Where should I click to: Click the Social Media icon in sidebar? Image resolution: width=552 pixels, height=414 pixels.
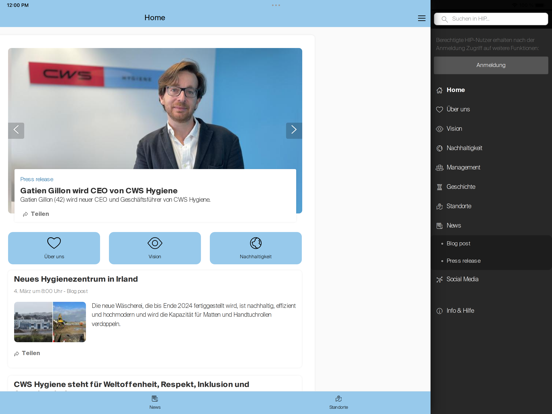(439, 280)
